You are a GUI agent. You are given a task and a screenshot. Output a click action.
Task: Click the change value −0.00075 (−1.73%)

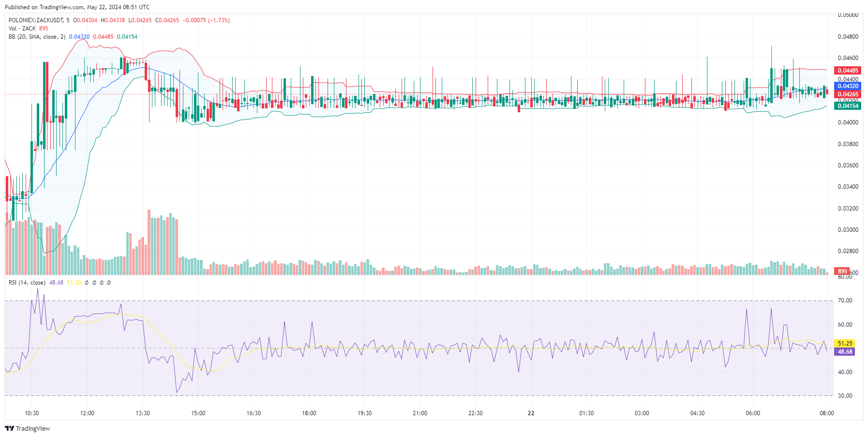click(x=206, y=20)
